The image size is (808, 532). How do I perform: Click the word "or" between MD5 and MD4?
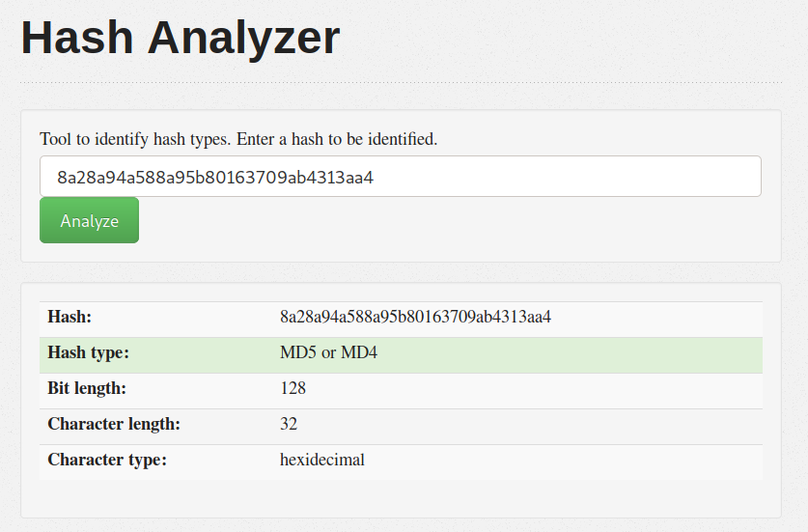(329, 353)
